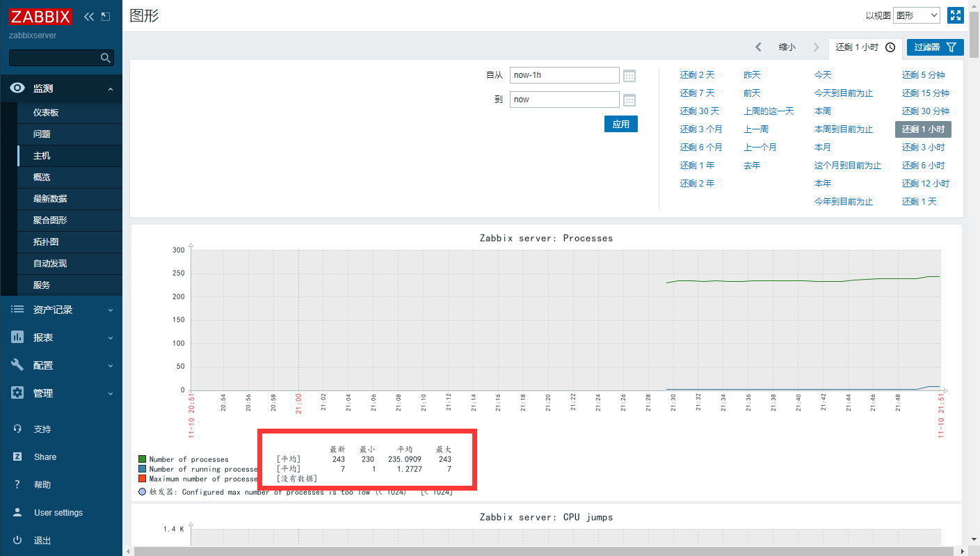Click the headset icon beside 支持
The image size is (980, 556).
click(17, 429)
